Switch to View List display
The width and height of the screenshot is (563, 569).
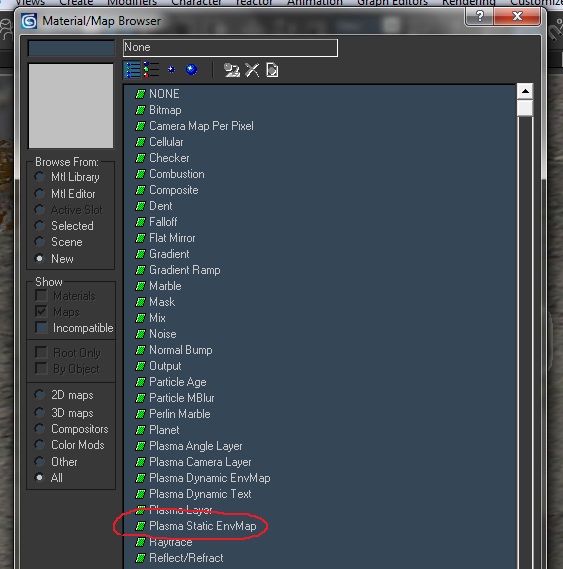(x=132, y=70)
